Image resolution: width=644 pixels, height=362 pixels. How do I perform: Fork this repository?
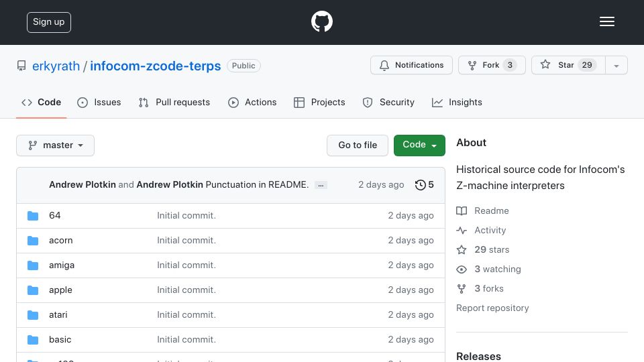tap(492, 65)
